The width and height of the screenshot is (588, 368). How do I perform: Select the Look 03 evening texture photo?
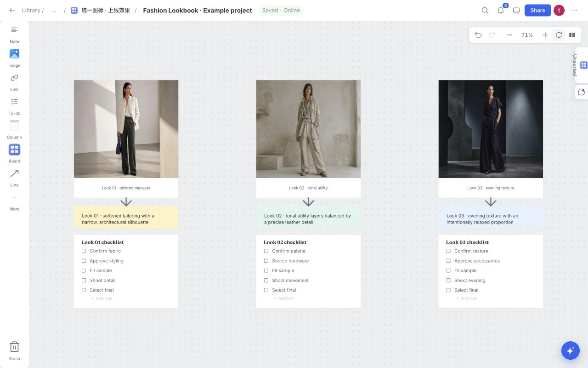click(491, 129)
